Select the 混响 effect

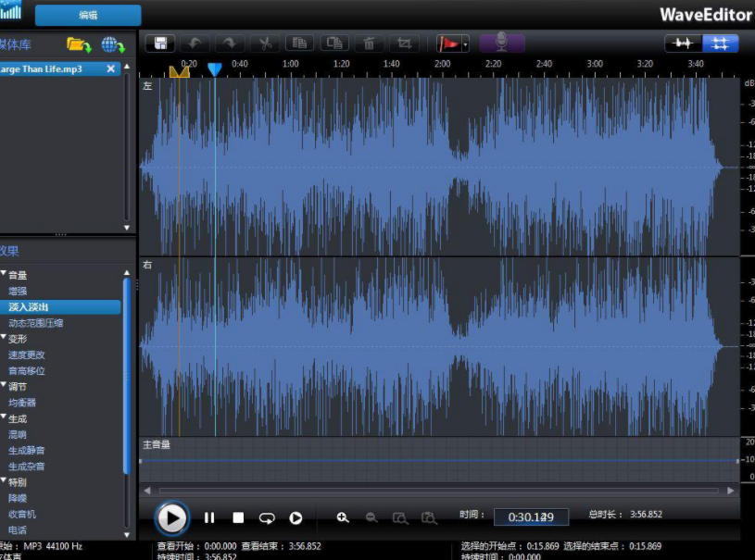point(18,434)
